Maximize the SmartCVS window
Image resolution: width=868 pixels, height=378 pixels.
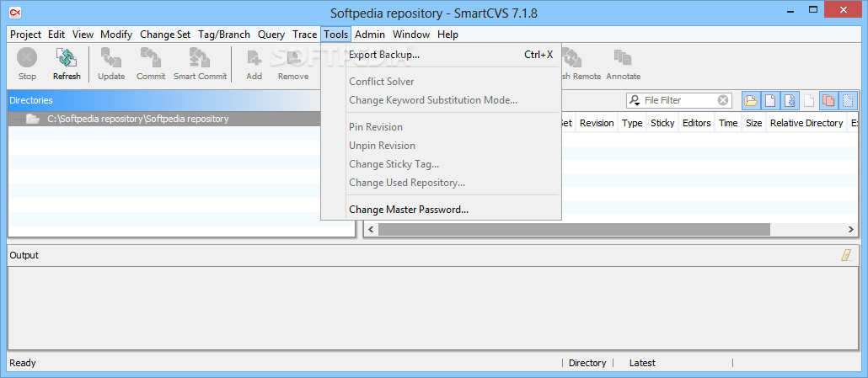tap(813, 9)
